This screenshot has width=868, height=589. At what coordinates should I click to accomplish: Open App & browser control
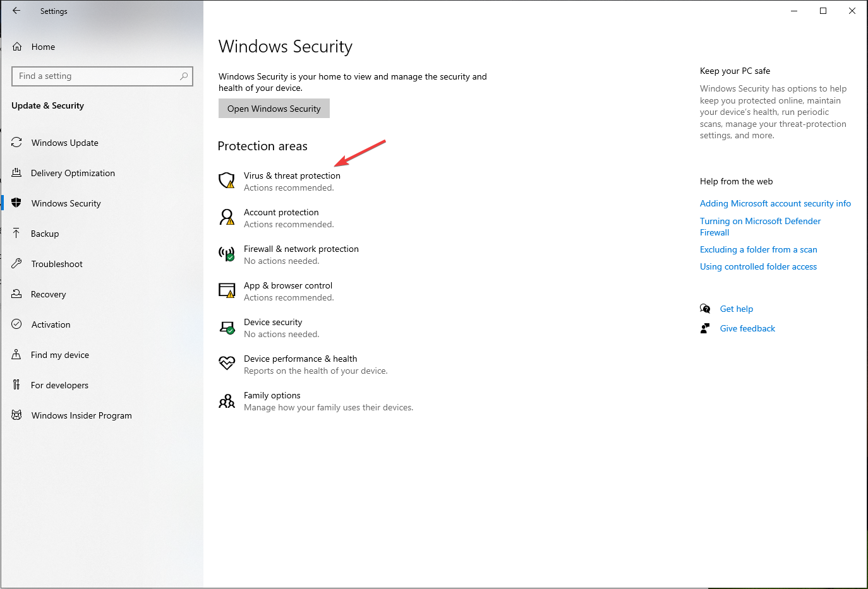coord(288,285)
